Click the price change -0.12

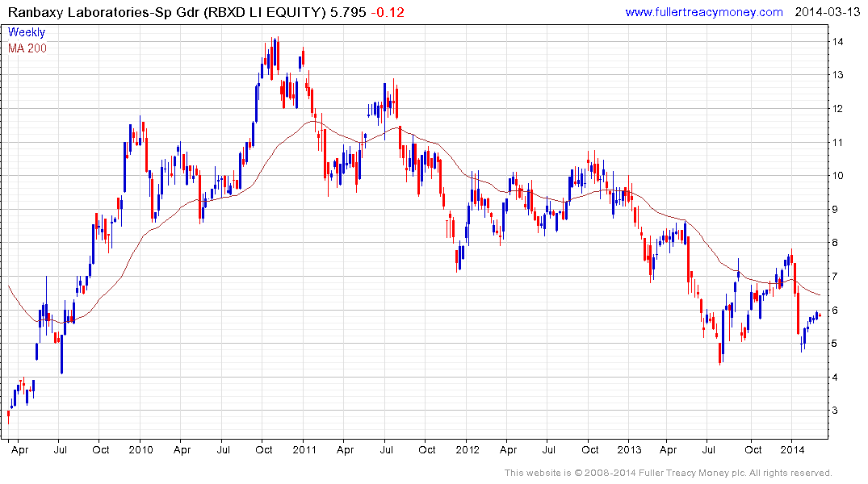click(x=387, y=12)
